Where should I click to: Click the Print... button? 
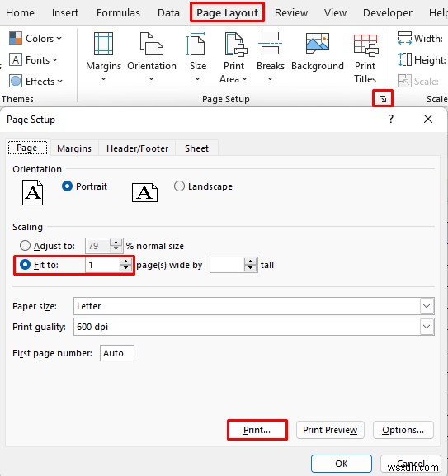point(257,430)
